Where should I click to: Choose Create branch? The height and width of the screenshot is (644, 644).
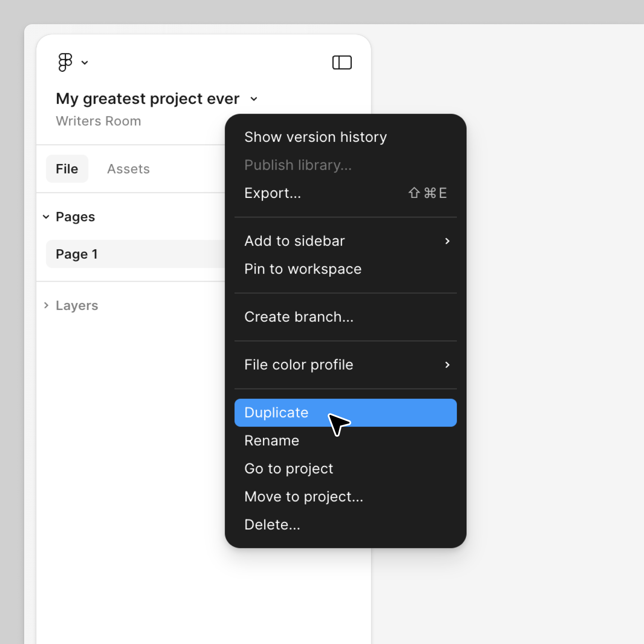pyautogui.click(x=299, y=317)
